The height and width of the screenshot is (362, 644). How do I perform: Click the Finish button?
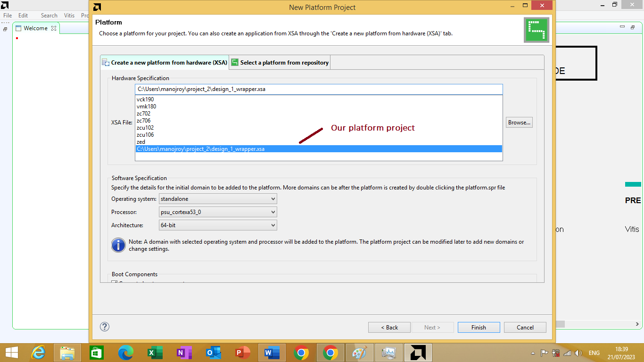[x=479, y=327]
